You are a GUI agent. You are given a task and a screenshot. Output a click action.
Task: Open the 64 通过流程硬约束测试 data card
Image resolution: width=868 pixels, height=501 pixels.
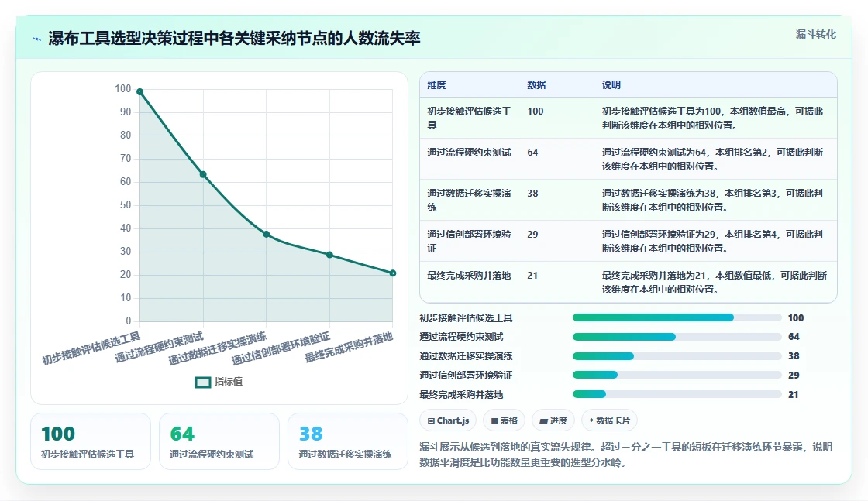(x=219, y=441)
